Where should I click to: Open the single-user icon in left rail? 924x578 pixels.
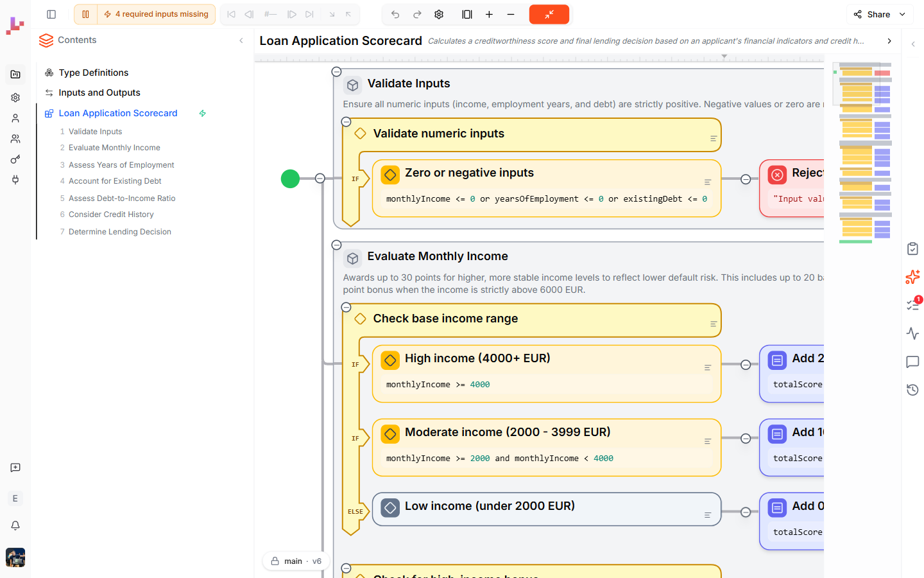click(x=15, y=118)
